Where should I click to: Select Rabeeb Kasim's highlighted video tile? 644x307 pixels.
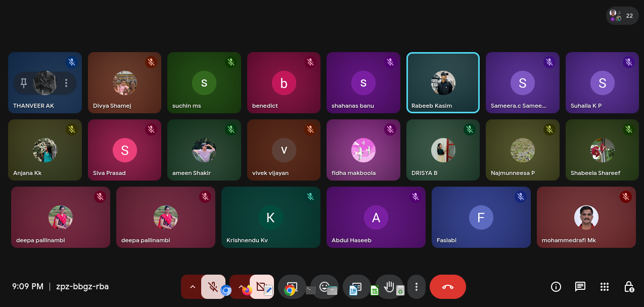click(x=443, y=82)
